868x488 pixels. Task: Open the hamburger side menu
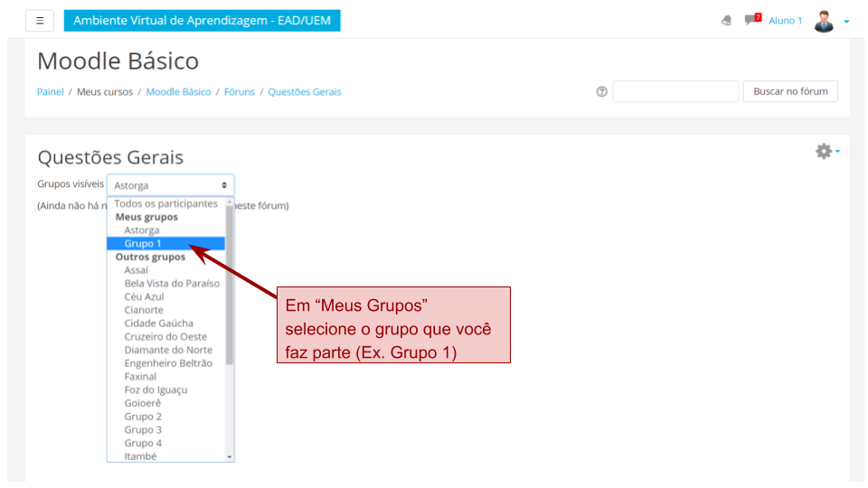click(x=40, y=20)
